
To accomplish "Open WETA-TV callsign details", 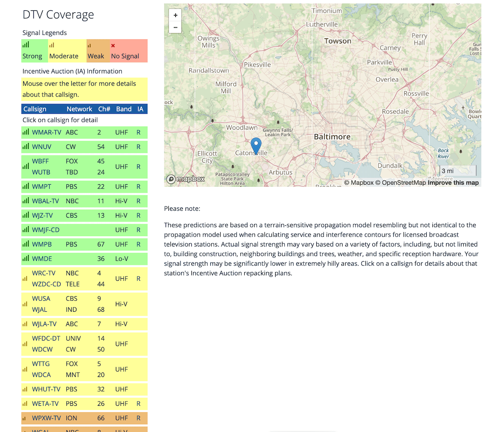I will pyautogui.click(x=46, y=404).
